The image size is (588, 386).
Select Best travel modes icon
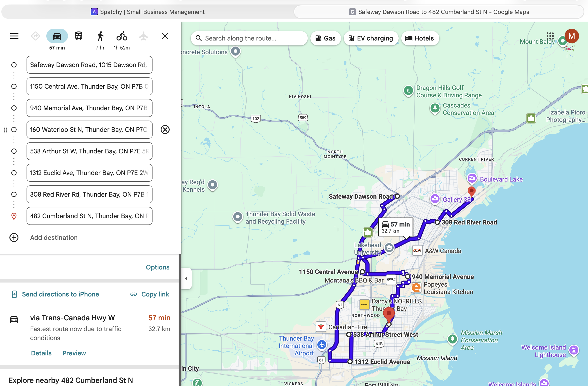(x=36, y=36)
